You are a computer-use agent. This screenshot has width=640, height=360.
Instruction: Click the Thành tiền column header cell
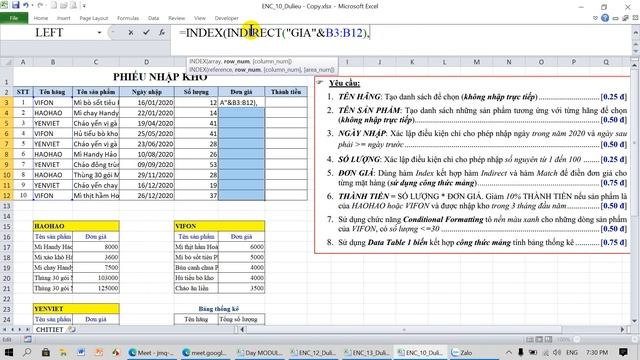286,92
